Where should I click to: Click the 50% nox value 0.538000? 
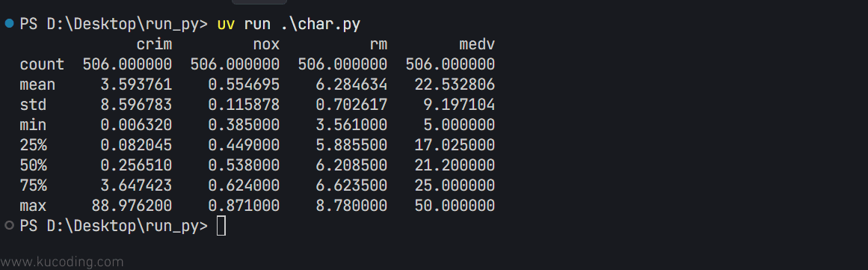click(244, 165)
